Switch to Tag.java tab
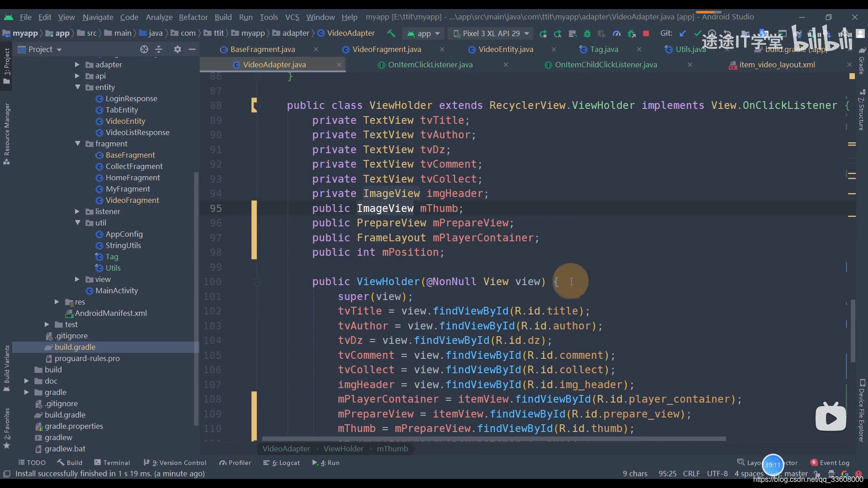Image resolution: width=868 pixels, height=488 pixels. tap(604, 49)
